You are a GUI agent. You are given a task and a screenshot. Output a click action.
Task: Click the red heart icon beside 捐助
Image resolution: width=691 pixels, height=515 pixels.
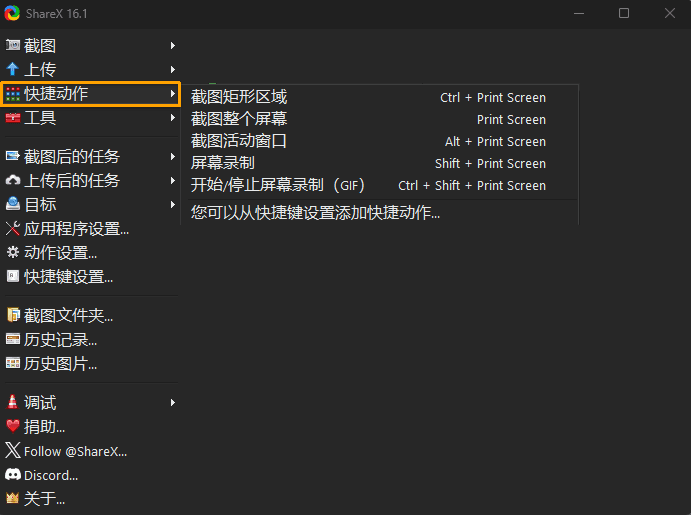coord(13,426)
